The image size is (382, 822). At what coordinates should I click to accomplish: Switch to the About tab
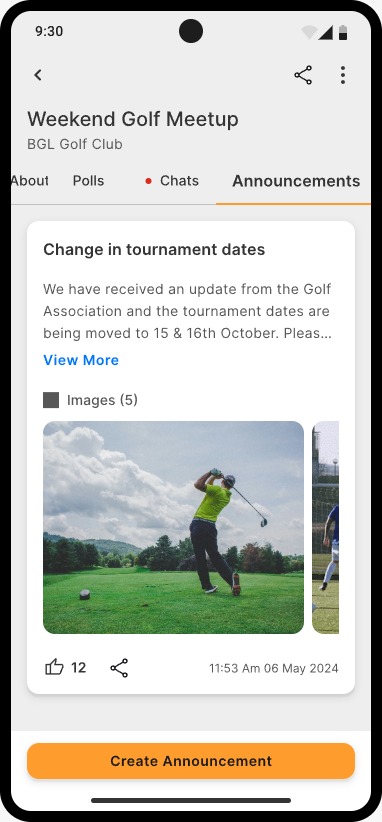(x=29, y=181)
